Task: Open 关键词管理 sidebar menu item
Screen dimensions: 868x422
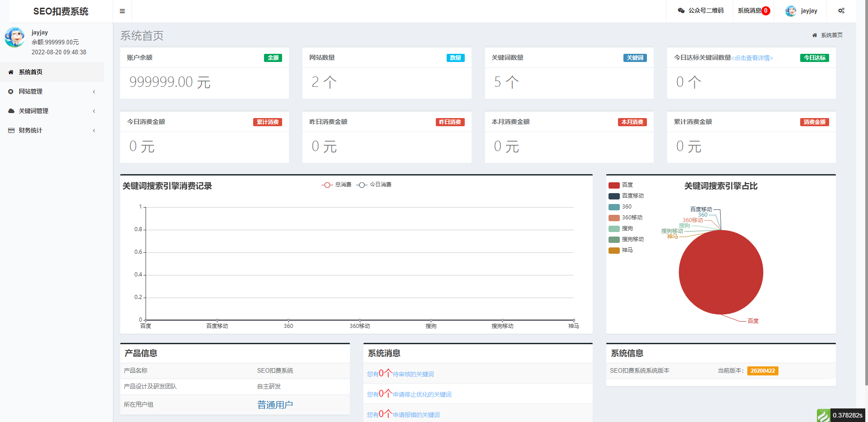Action: click(52, 111)
